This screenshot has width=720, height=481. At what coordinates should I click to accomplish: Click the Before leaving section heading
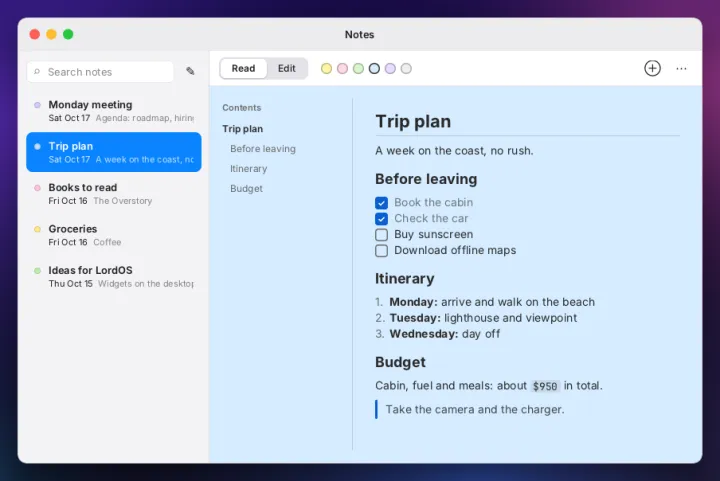(426, 179)
